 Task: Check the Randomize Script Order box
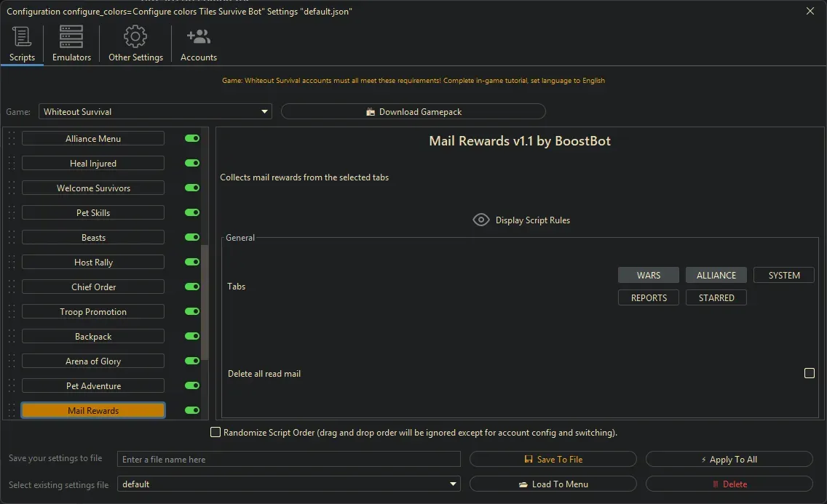[215, 432]
